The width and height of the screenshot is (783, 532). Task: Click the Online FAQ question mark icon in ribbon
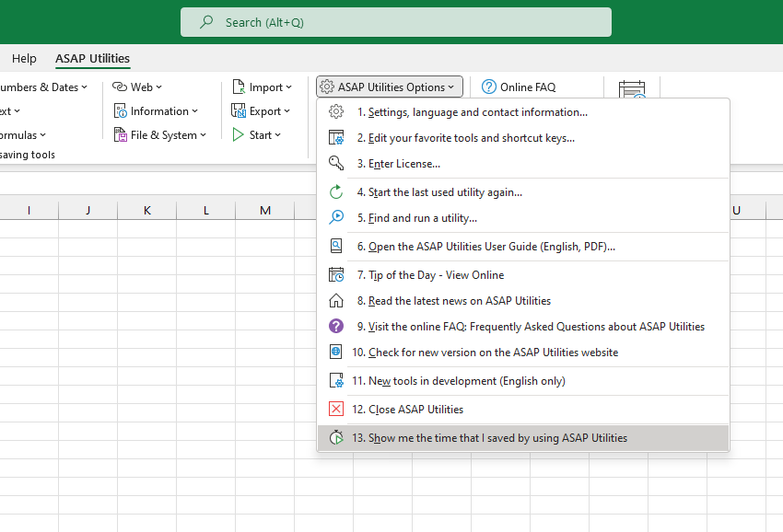click(489, 87)
